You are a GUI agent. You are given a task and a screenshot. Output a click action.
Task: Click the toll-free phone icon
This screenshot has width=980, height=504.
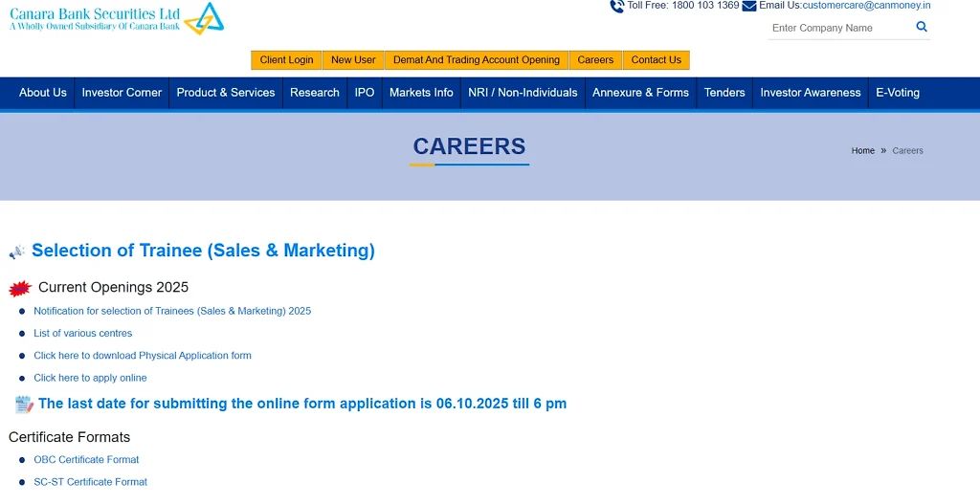pos(617,7)
